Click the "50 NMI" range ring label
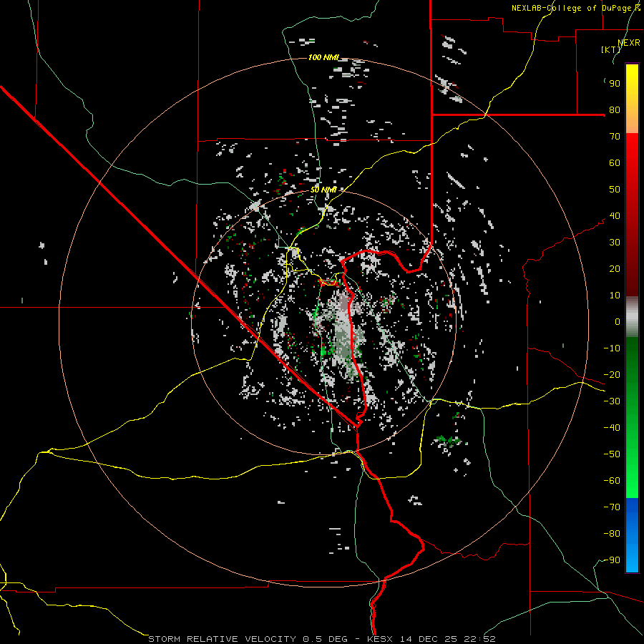The width and height of the screenshot is (644, 644). (323, 190)
